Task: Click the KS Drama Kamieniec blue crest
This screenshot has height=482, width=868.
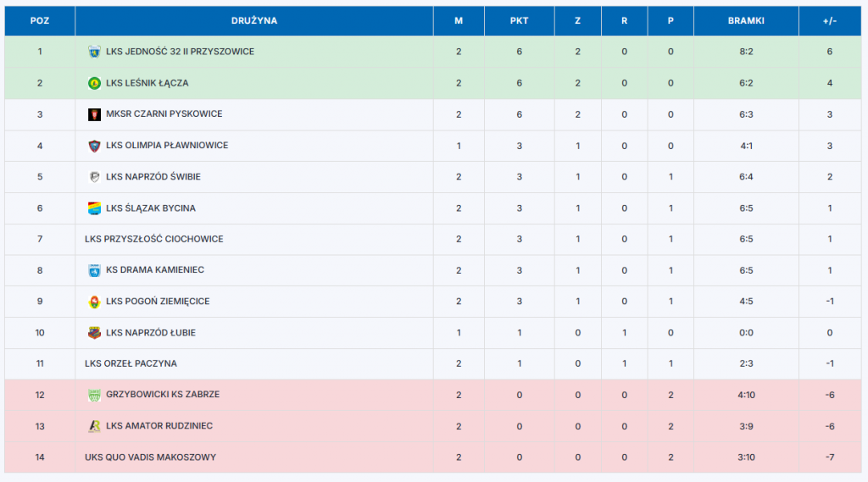Action: [94, 270]
